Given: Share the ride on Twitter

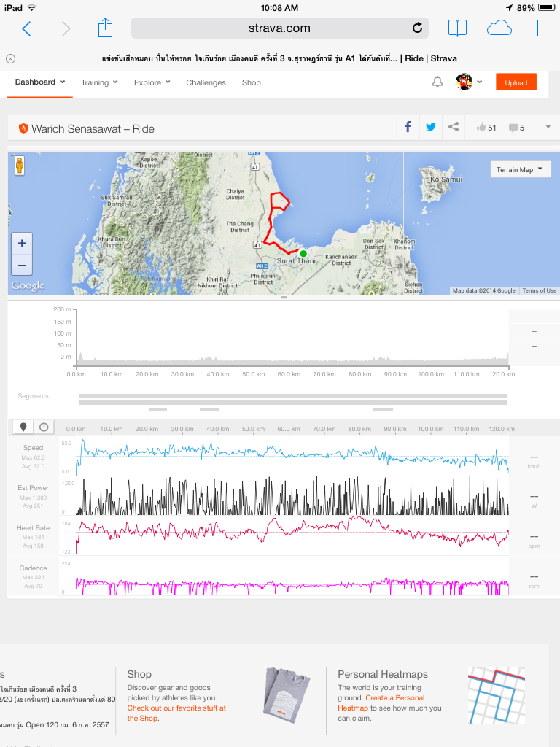Looking at the screenshot, I should pyautogui.click(x=430, y=127).
